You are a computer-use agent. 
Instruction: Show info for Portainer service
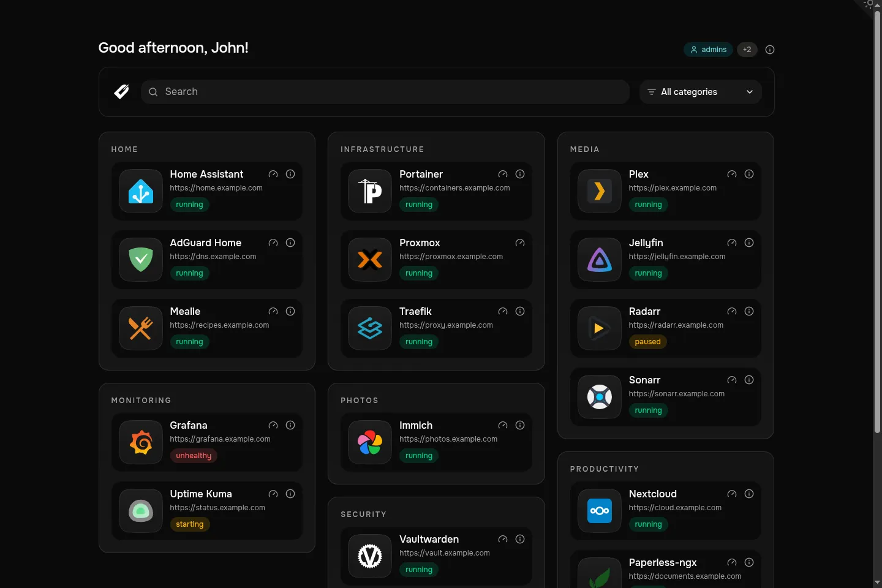(520, 174)
